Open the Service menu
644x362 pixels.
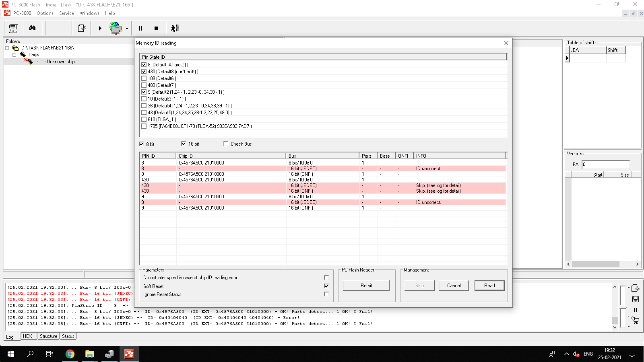coord(66,13)
